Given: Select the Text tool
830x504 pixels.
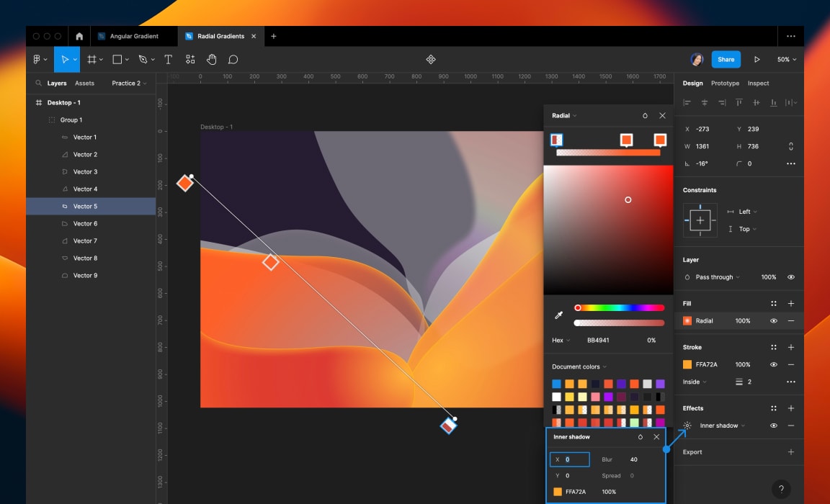Looking at the screenshot, I should pyautogui.click(x=168, y=59).
